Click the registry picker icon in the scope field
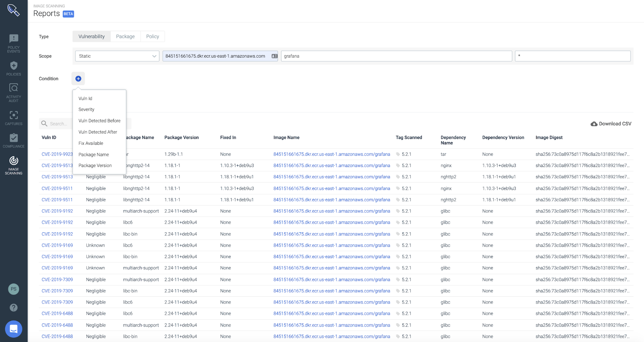The height and width of the screenshot is (342, 644). click(x=274, y=56)
